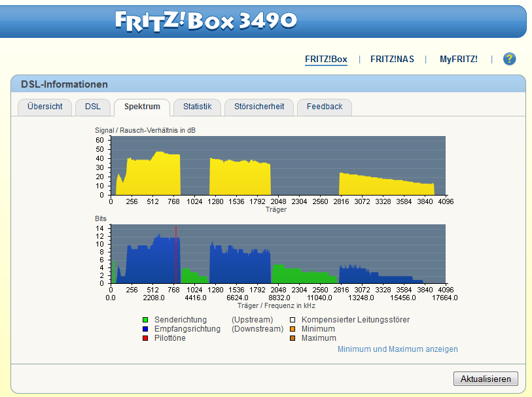Click the Minimum legend text

point(318,329)
